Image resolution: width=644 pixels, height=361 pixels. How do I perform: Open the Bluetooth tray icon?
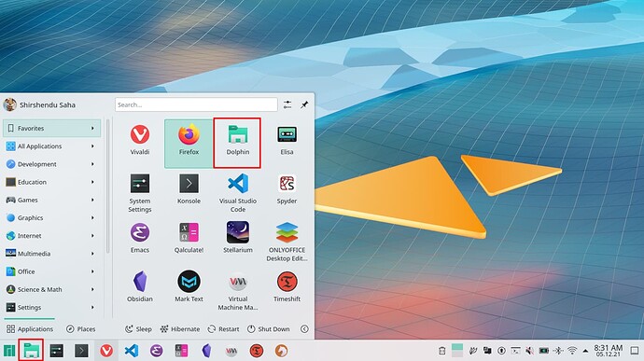point(558,351)
